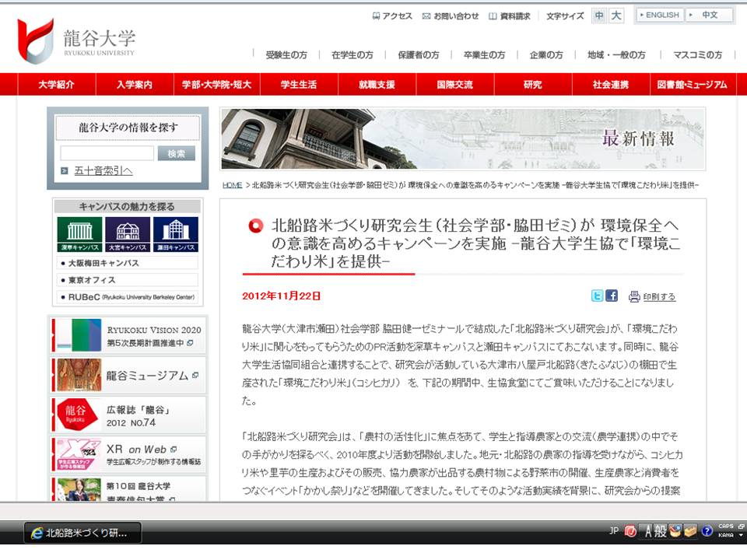Open アクセス access link

coord(392,16)
